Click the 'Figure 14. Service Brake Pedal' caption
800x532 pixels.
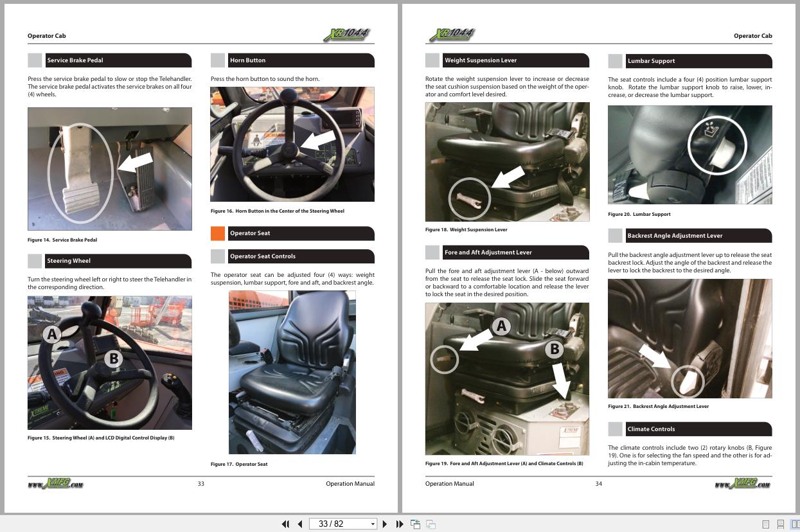pos(62,240)
